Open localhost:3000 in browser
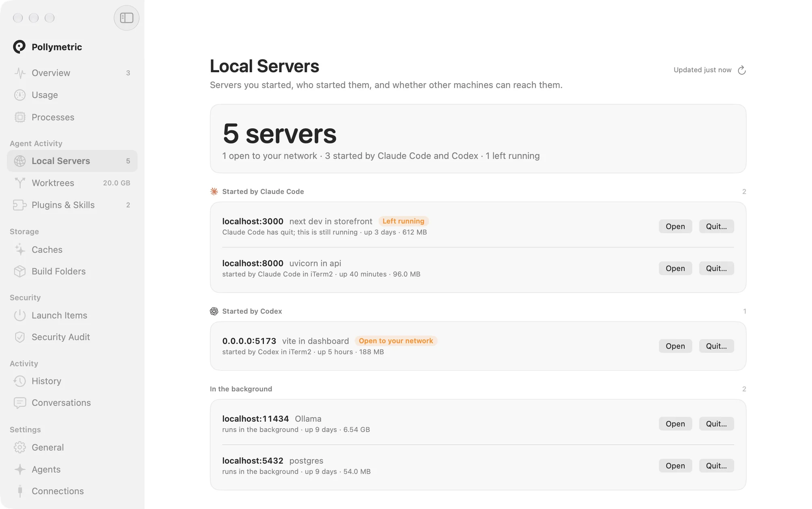The height and width of the screenshot is (509, 812). pyautogui.click(x=675, y=226)
